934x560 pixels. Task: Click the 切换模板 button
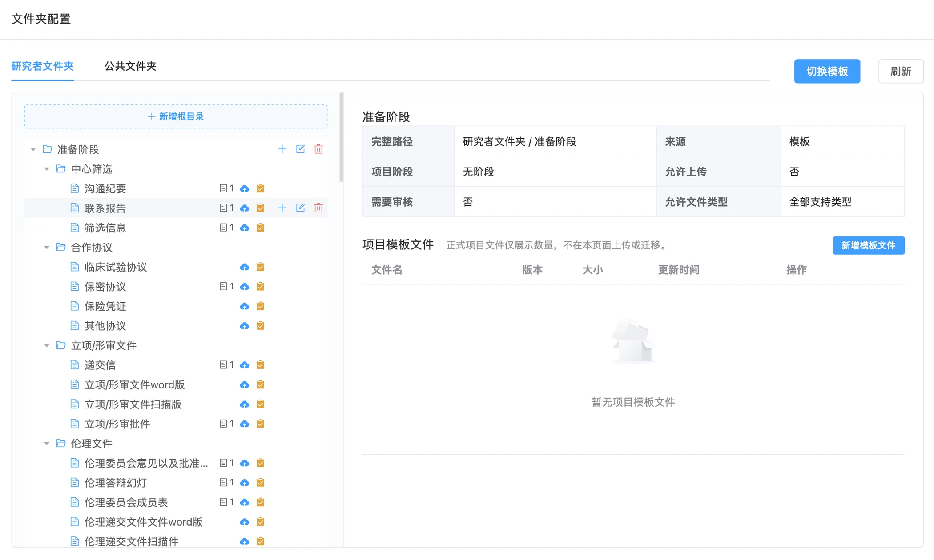(x=827, y=71)
